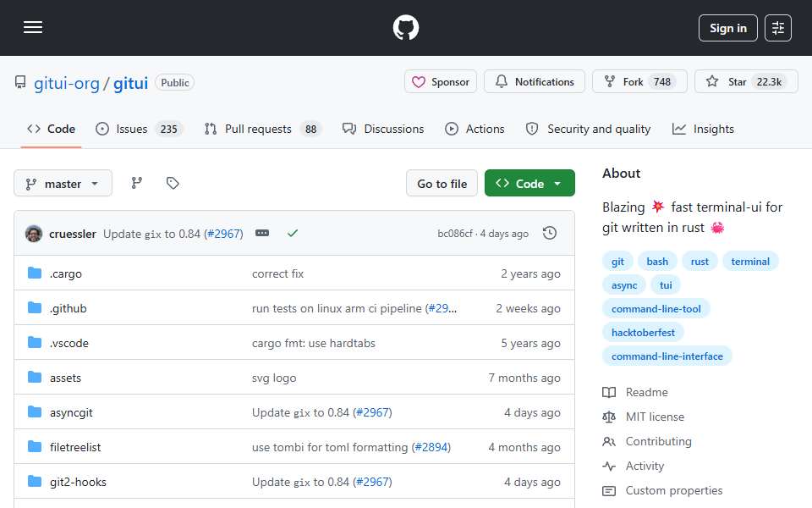Screen dimensions: 812x508
Task: Open the Pull requests tab
Action: (x=263, y=129)
